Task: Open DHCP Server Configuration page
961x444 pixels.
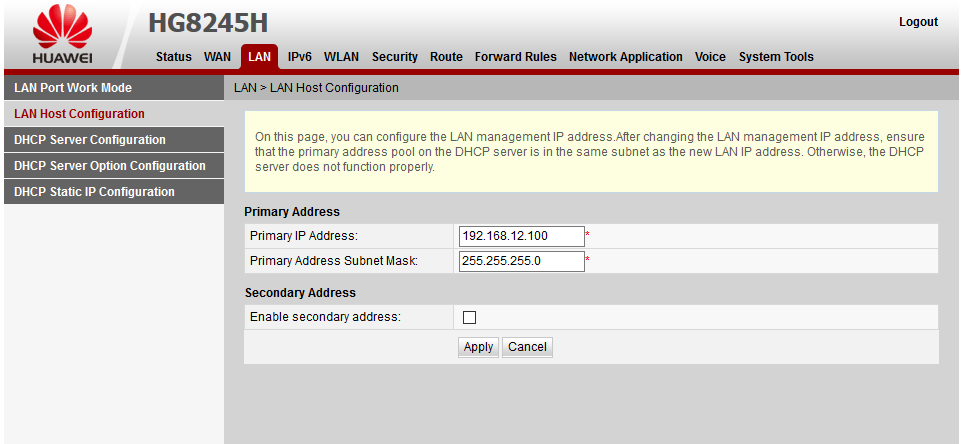Action: (x=90, y=140)
